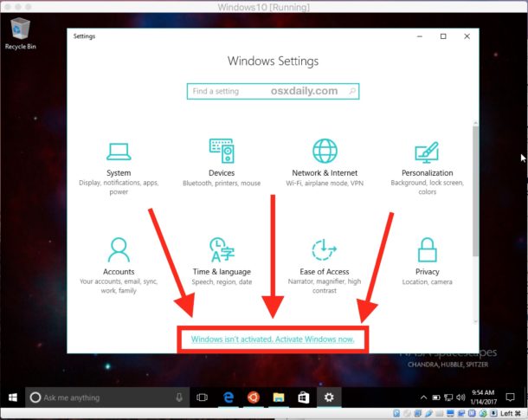Open Ease of Access settings

pos(325,266)
